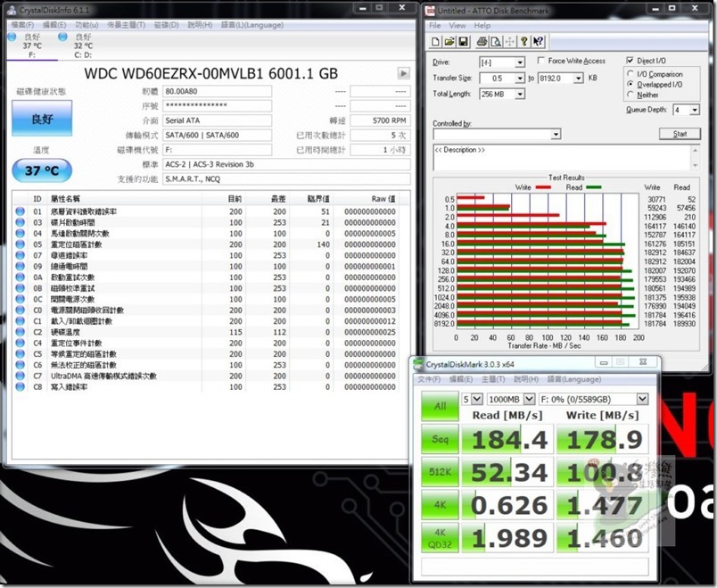Click status orb for attribute C0
Image resolution: width=717 pixels, height=588 pixels.
click(x=21, y=311)
